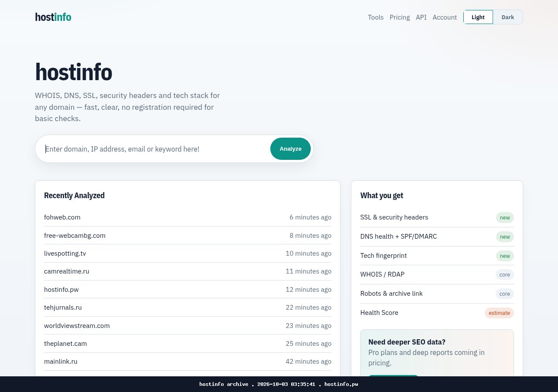Select the Tech fingerprint feature row

(437, 256)
